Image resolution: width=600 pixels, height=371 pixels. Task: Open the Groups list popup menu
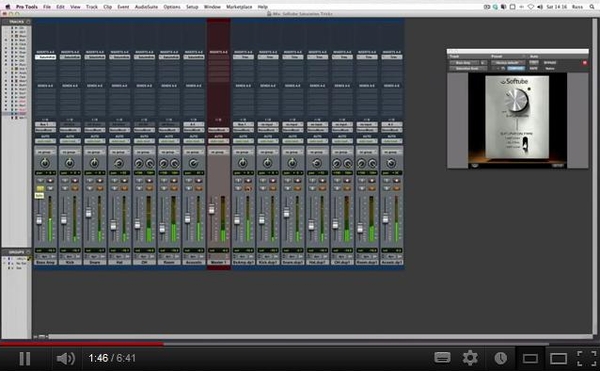pyautogui.click(x=28, y=252)
